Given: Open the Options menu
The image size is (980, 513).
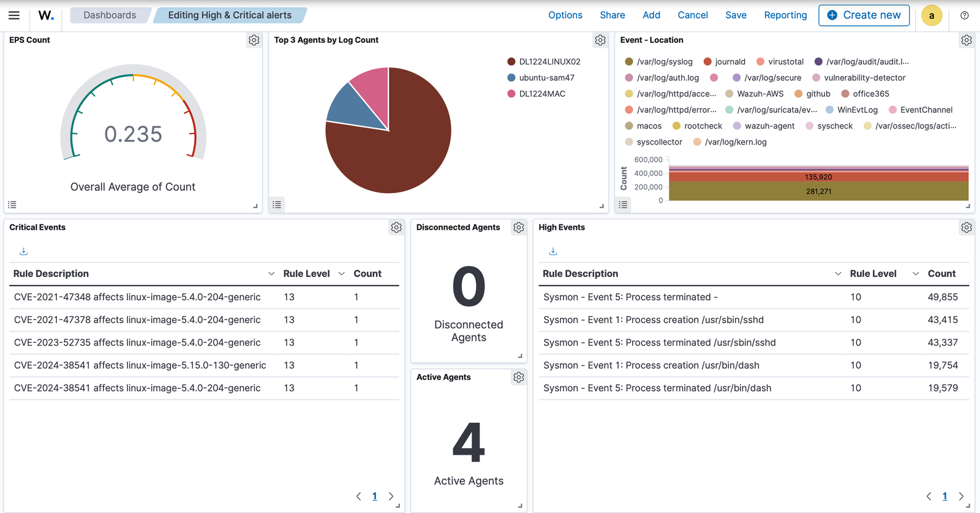Looking at the screenshot, I should [565, 15].
